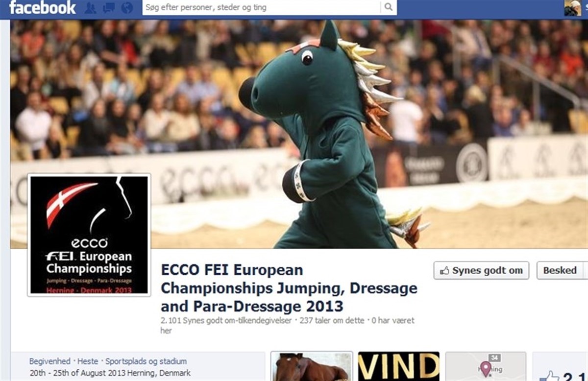
Task: Open the horse photo thumbnail tile
Action: point(312,366)
